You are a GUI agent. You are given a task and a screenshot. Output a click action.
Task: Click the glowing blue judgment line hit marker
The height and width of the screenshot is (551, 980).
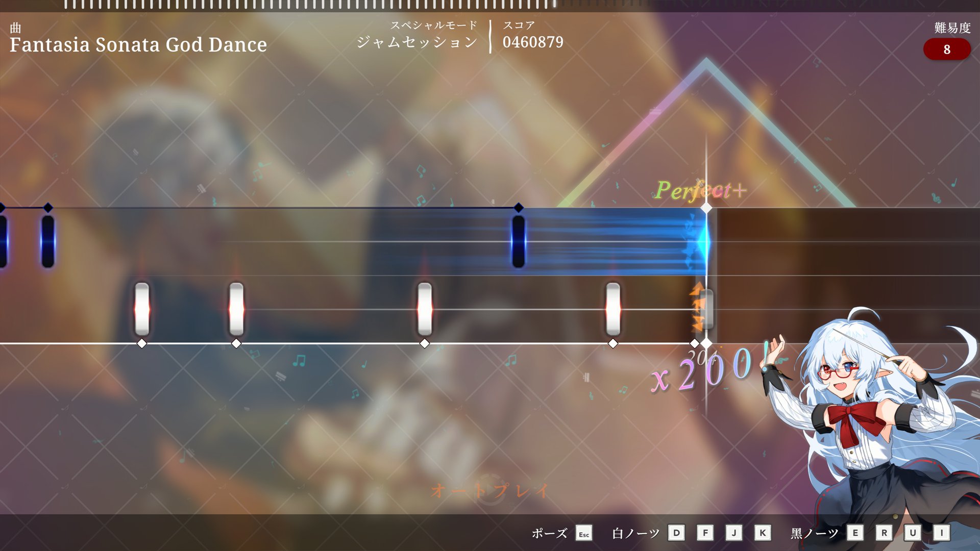pos(705,241)
